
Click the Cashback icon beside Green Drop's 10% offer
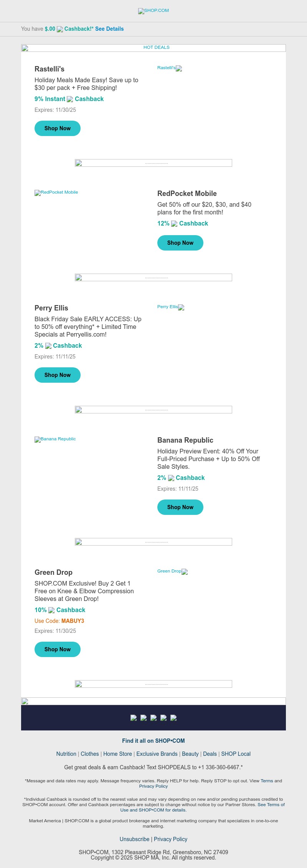point(52,610)
